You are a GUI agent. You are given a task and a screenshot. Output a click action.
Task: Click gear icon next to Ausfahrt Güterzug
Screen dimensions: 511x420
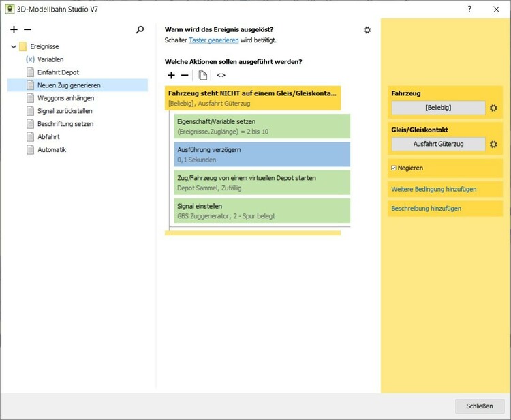(493, 144)
